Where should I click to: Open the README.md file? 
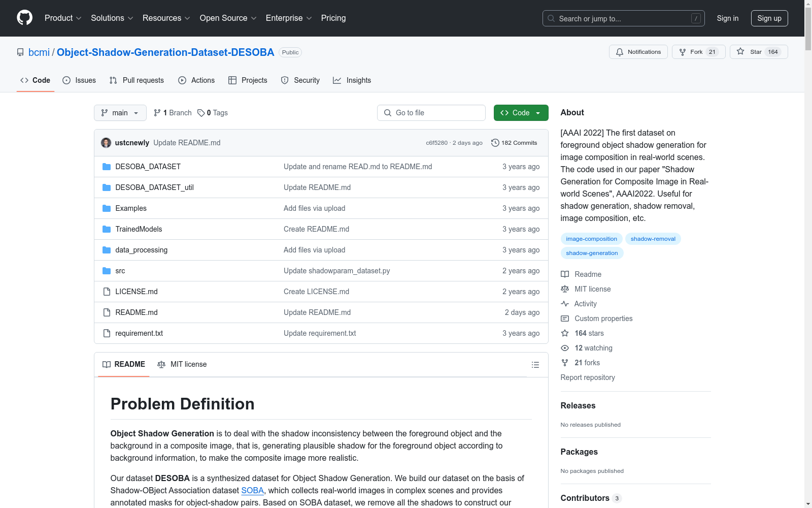pos(137,312)
